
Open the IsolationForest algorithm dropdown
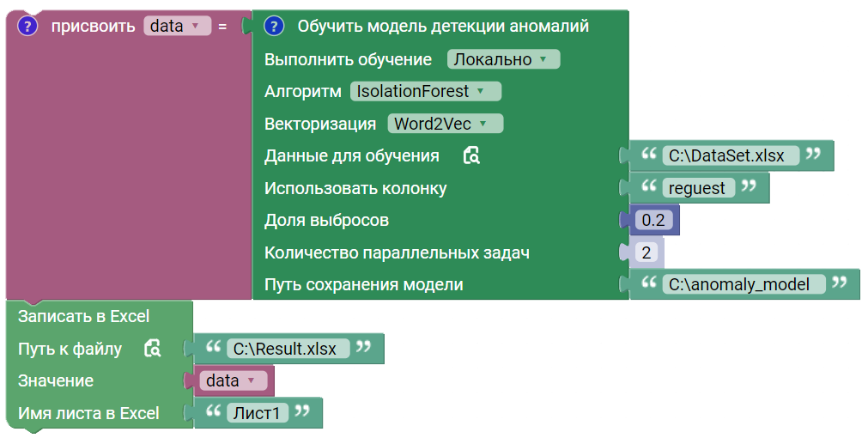[x=425, y=91]
